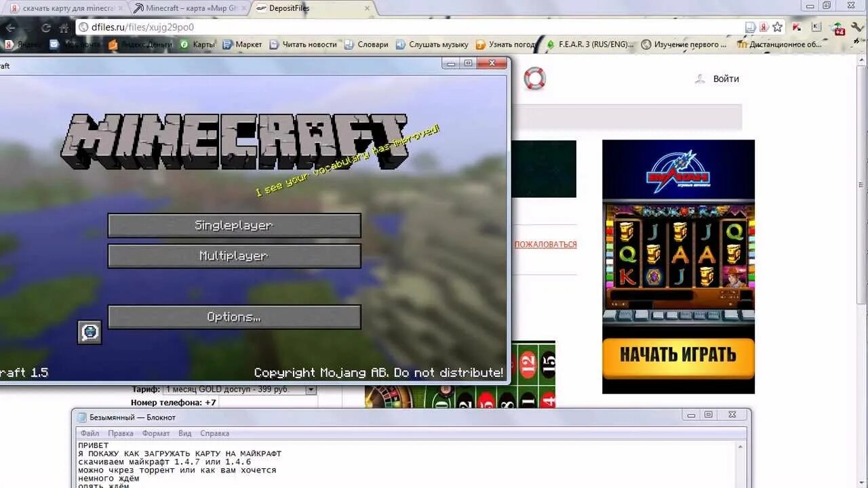Select the DepositFiles tab
This screenshot has width=868, height=488.
pyautogui.click(x=314, y=8)
